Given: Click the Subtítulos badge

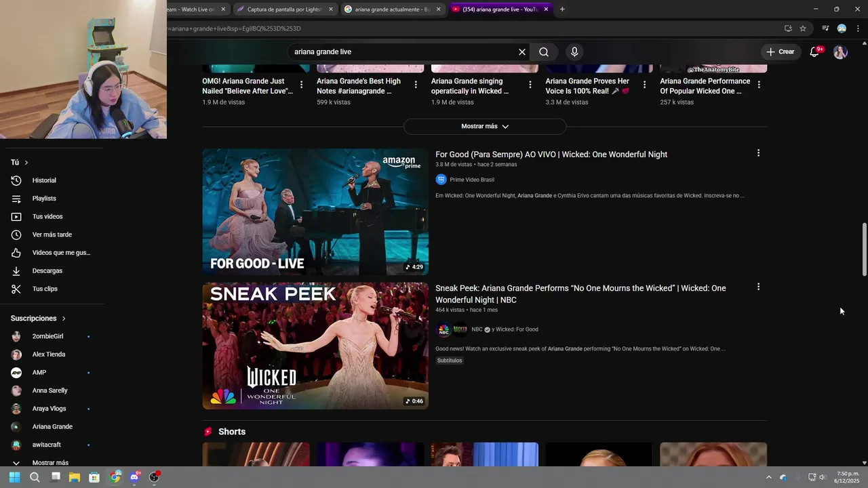Looking at the screenshot, I should point(450,361).
